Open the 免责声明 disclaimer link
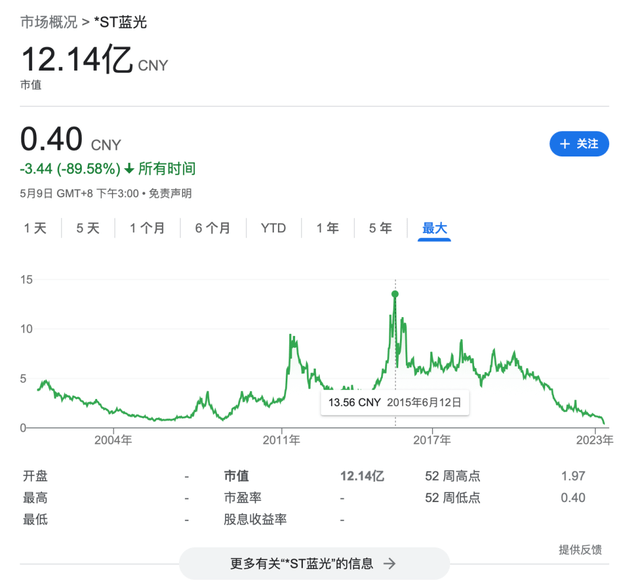Viewport: 640px width, 588px height. click(170, 193)
